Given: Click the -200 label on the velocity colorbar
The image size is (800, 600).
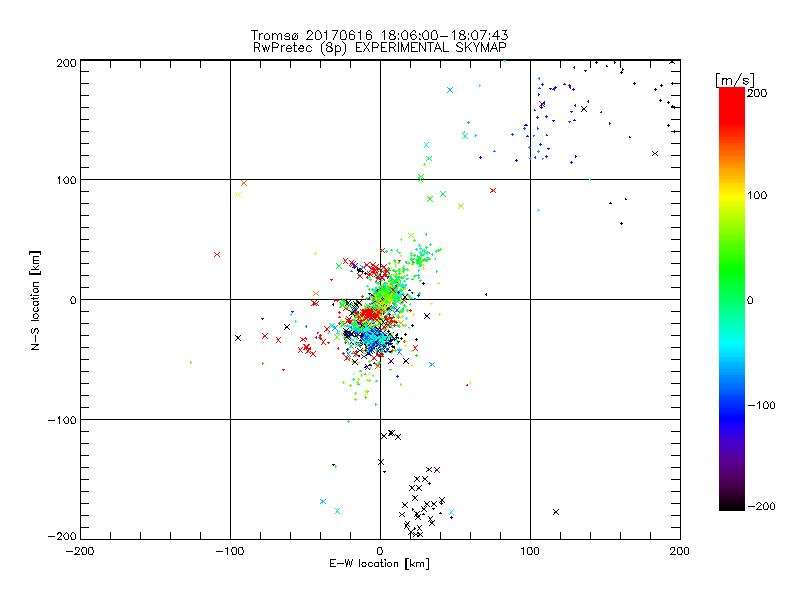Looking at the screenshot, I should (761, 506).
